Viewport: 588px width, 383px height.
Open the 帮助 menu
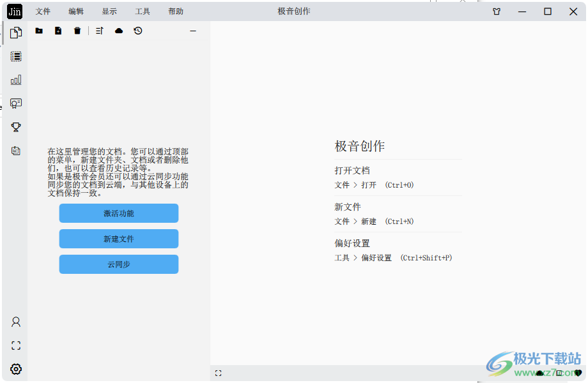[176, 11]
